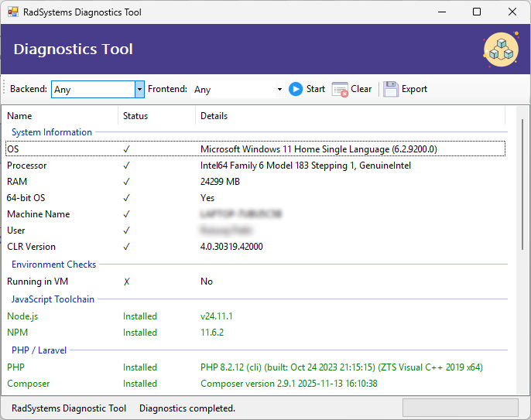Select the PHP row name
531x420 pixels.
point(16,367)
